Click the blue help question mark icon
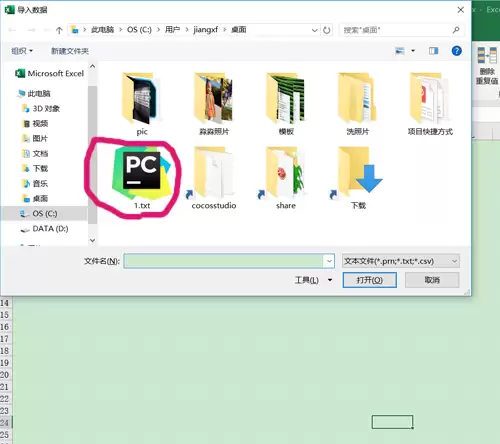Screen dimensions: 500x444 point(456,51)
